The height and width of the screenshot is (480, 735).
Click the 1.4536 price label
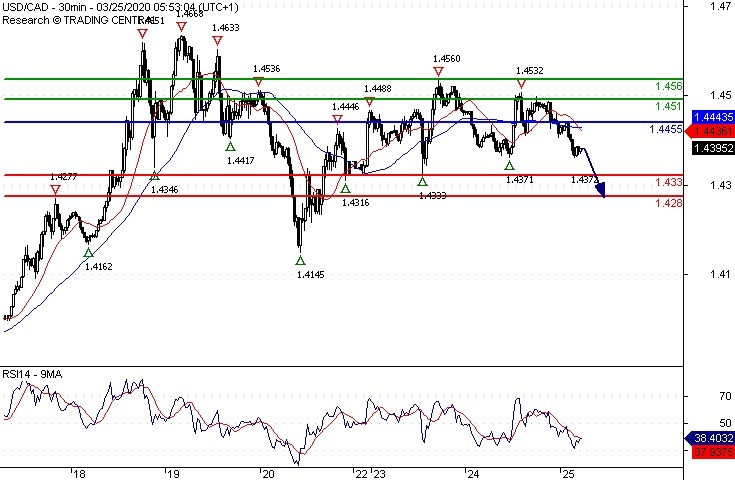coord(267,69)
